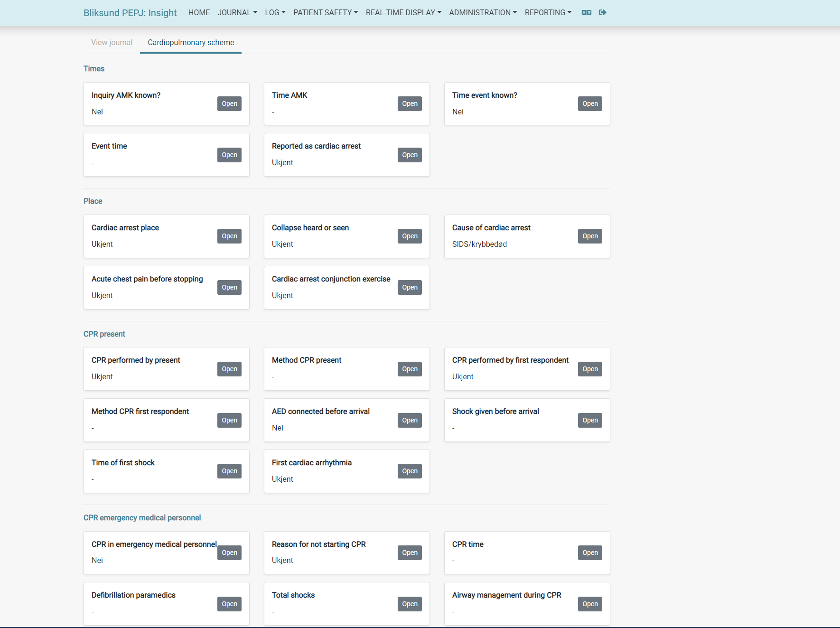
Task: Expand the JOURNAL dropdown menu
Action: (237, 12)
